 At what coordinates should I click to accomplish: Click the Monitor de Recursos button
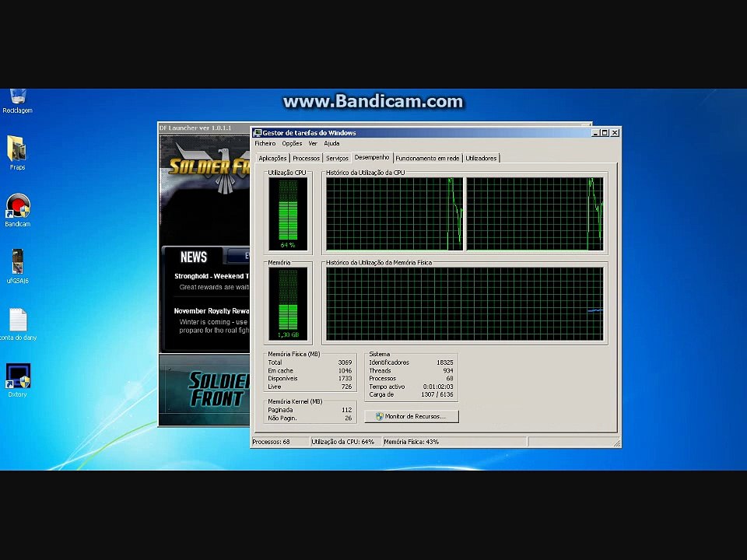click(x=412, y=416)
